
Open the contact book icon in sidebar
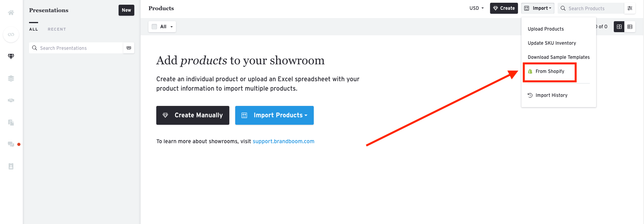(11, 166)
